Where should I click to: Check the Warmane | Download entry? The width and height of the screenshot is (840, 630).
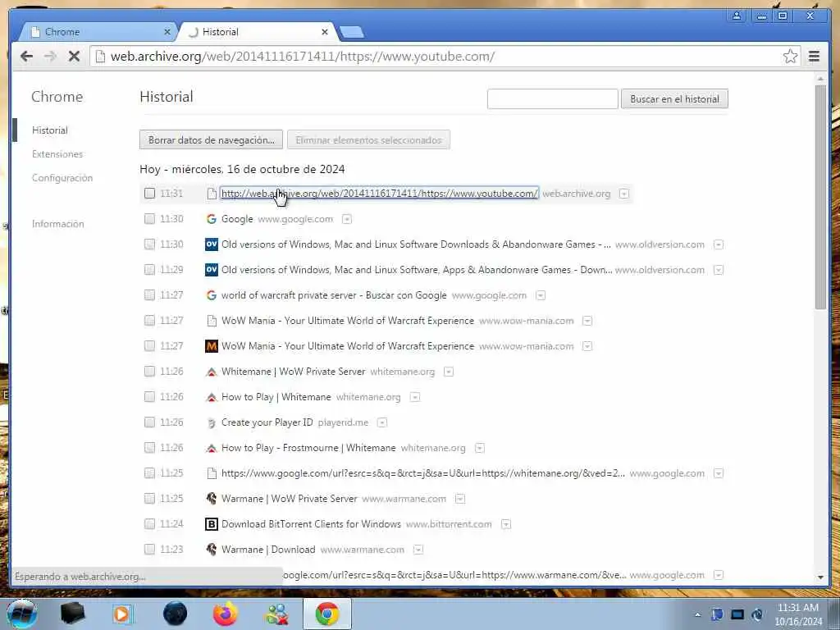149,550
